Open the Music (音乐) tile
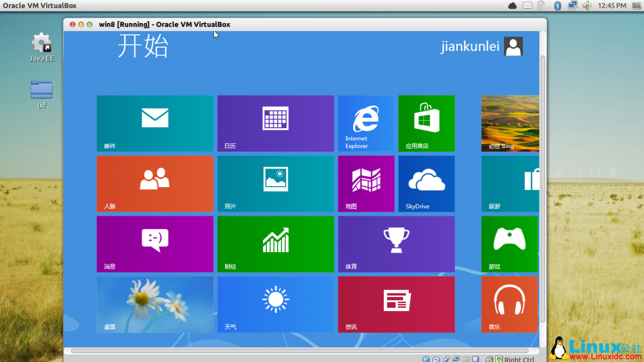This screenshot has height=362, width=644. (x=510, y=304)
